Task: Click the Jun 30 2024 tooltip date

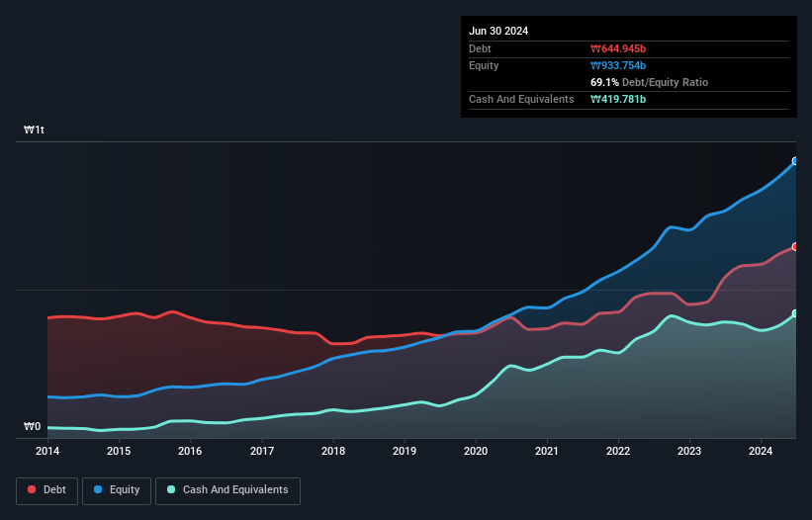Action: click(x=498, y=31)
